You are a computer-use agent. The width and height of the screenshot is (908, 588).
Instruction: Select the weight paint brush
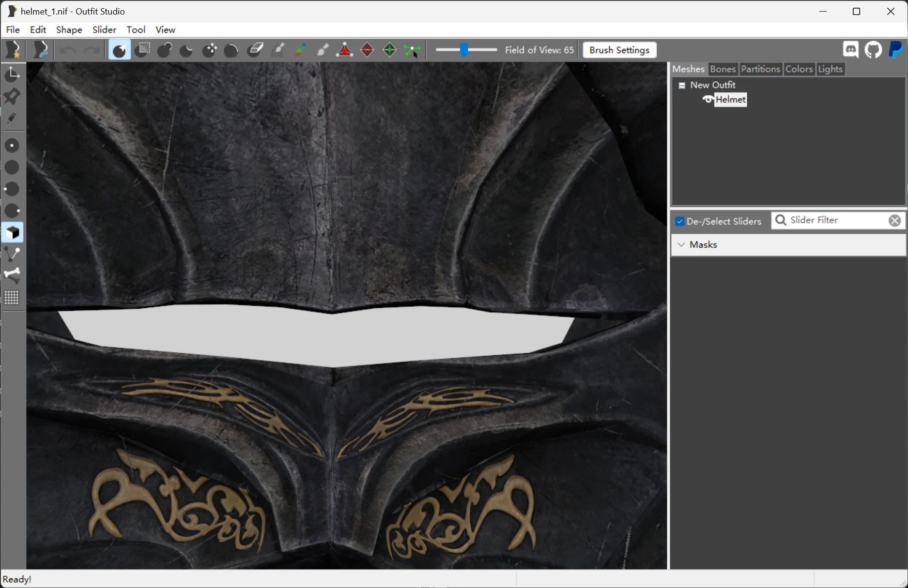(278, 50)
